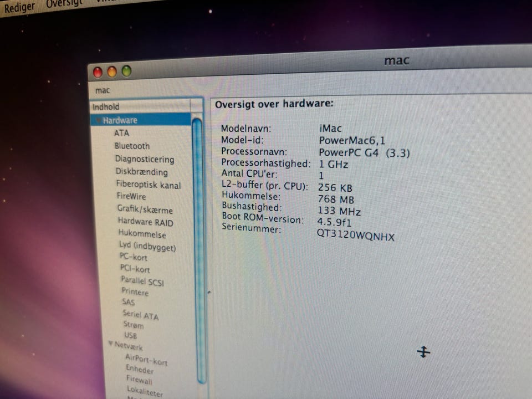Open the Rediger menu in menu bar
Screen dimensions: 532x399
click(19, 7)
